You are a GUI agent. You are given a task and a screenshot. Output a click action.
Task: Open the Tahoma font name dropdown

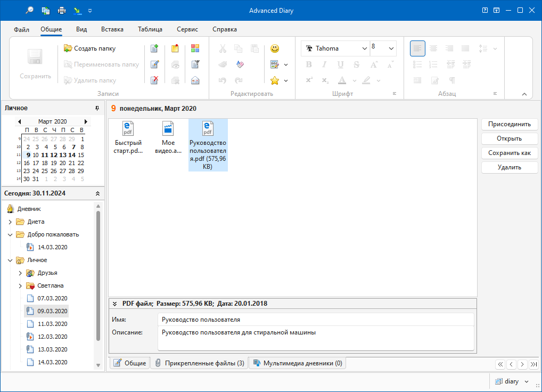364,48
